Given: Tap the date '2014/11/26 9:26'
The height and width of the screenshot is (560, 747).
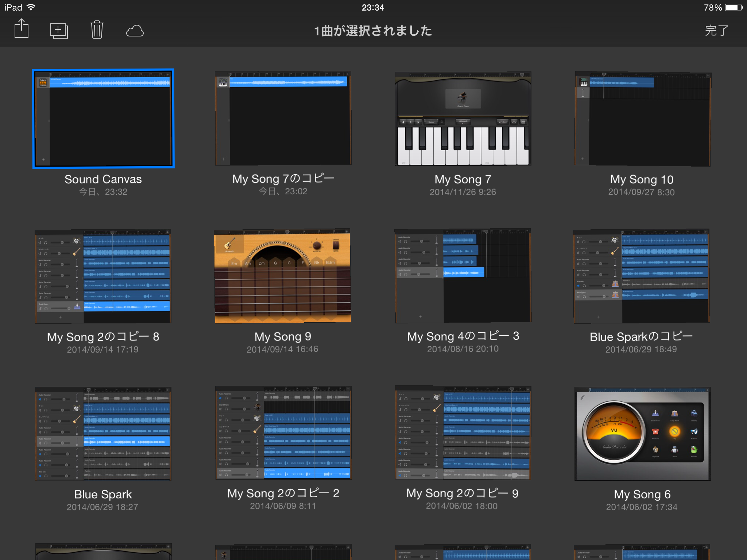Looking at the screenshot, I should 463,192.
